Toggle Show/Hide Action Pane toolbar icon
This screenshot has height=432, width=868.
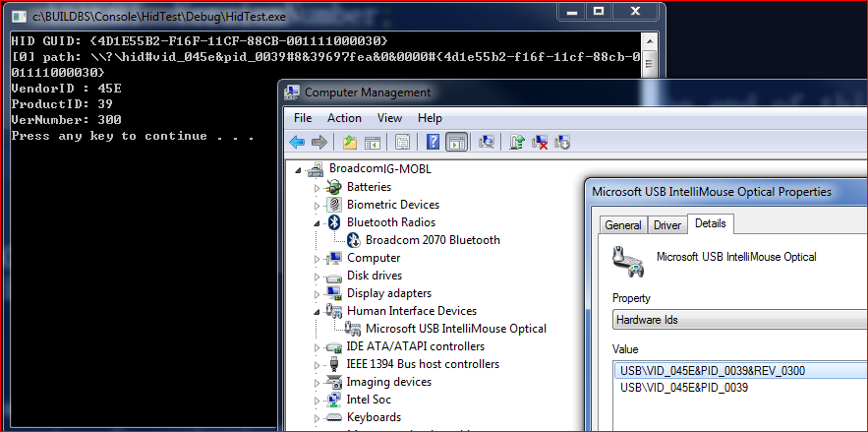click(457, 143)
